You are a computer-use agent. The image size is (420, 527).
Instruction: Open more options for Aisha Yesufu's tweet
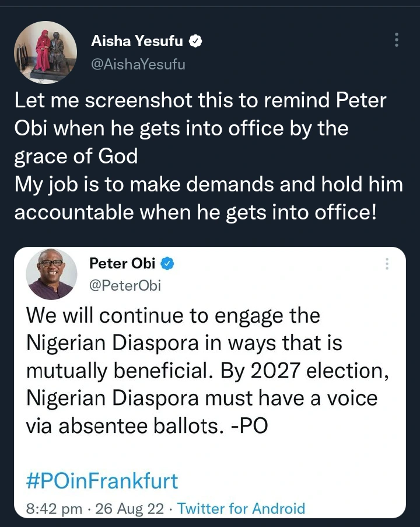tap(397, 40)
